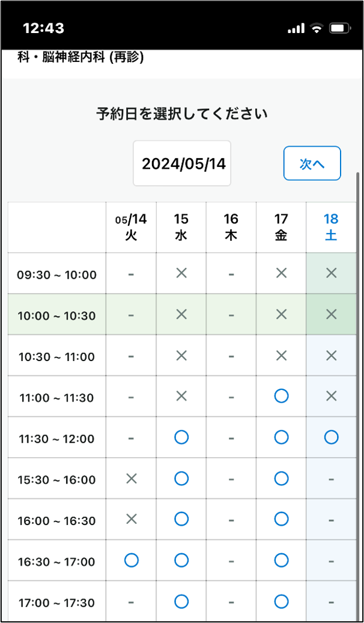
Task: Pick Saturday 18 slot at 11:30 ~ 12:00
Action: (331, 437)
